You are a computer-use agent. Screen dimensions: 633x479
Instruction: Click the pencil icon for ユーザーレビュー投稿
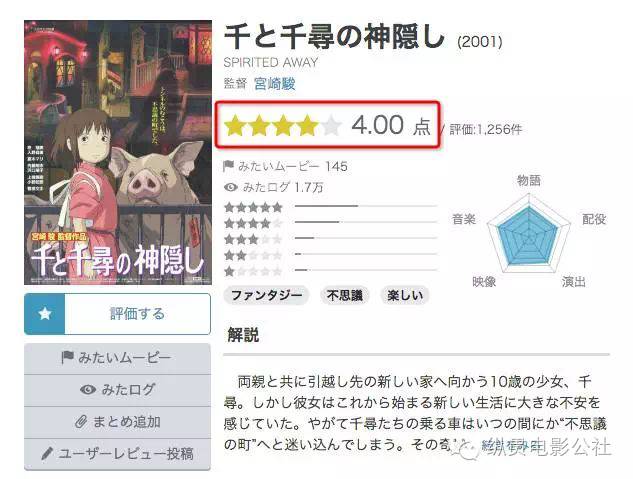(x=47, y=454)
